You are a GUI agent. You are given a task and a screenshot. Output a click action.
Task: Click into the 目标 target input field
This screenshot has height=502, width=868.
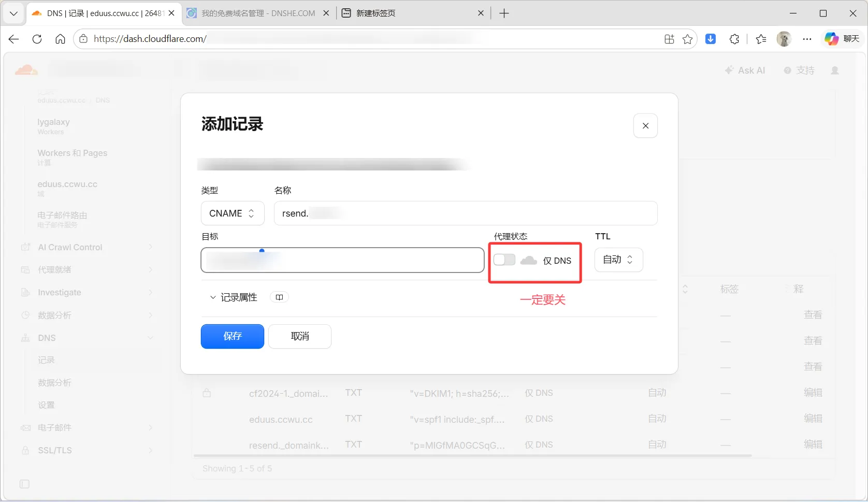tap(342, 260)
